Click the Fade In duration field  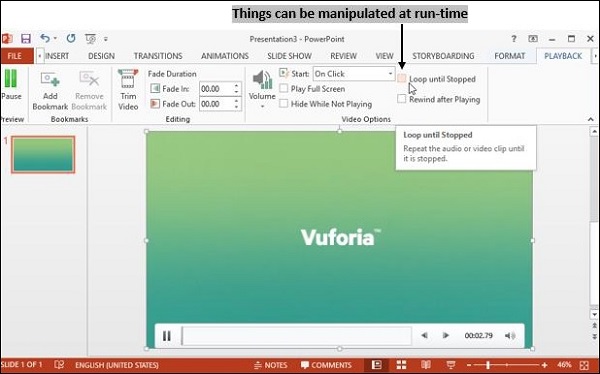[216, 89]
